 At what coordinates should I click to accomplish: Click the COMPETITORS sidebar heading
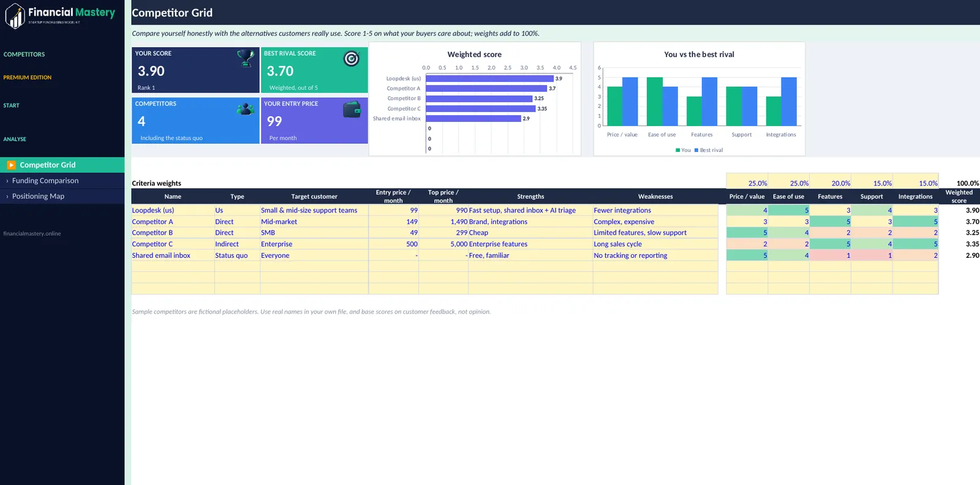coord(24,55)
